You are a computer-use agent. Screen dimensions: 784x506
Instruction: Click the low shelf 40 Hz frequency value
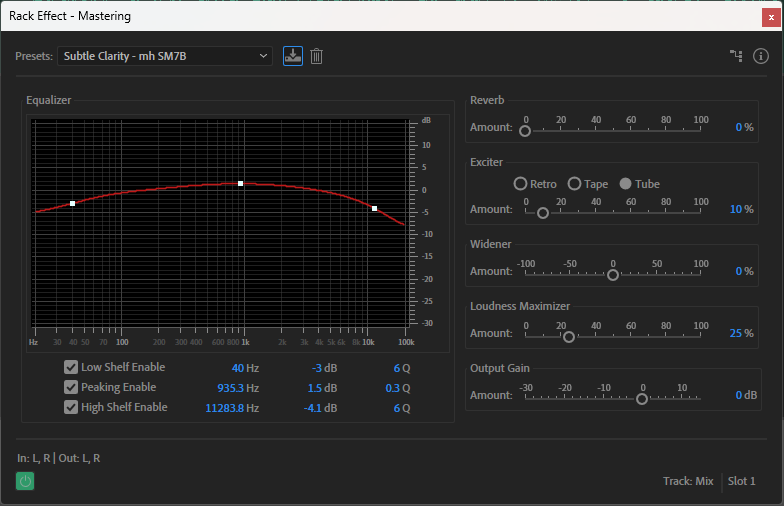(245, 368)
